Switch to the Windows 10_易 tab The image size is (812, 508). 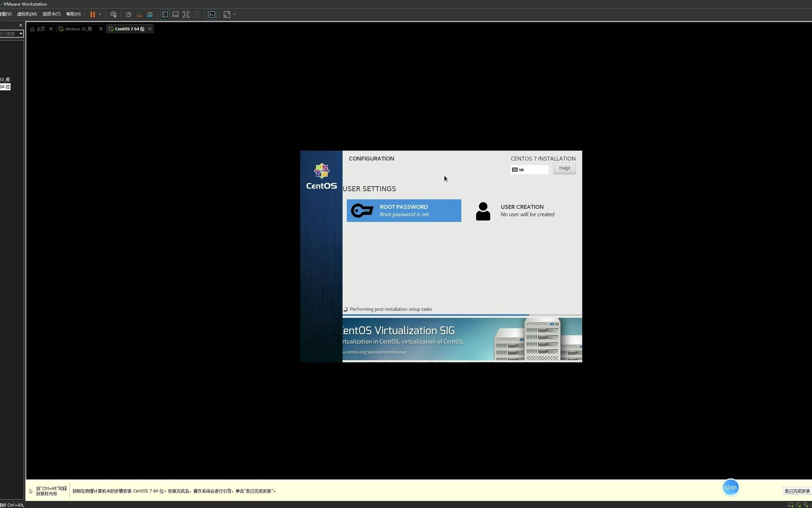78,29
